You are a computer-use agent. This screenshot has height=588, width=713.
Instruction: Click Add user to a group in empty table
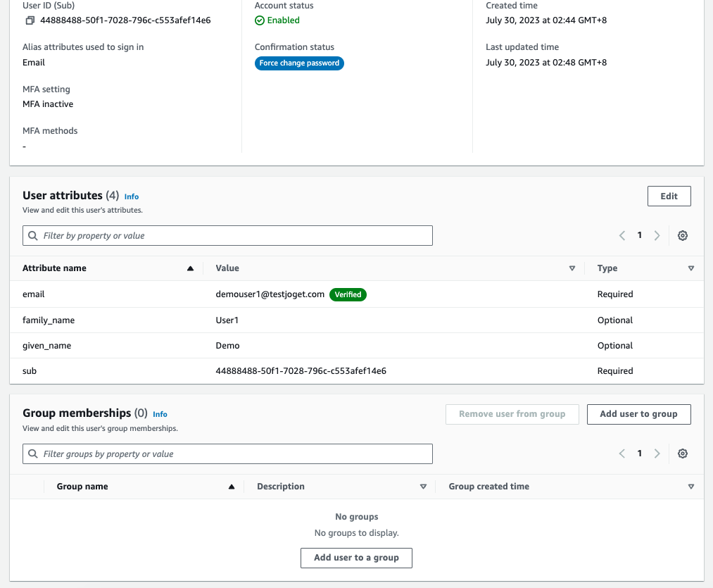(x=356, y=558)
